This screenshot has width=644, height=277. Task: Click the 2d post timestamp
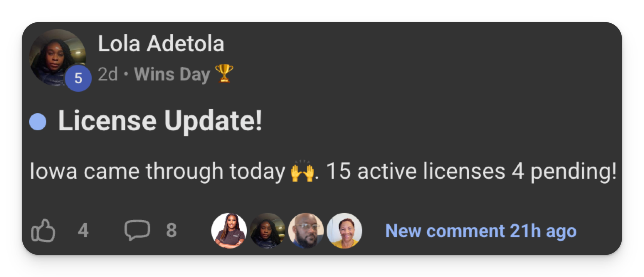tap(107, 74)
